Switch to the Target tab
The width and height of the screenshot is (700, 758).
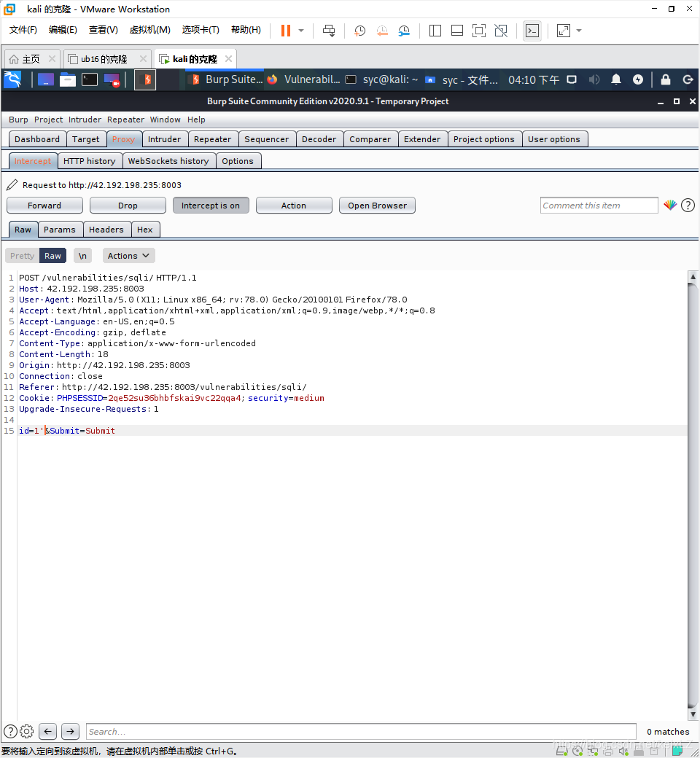85,139
